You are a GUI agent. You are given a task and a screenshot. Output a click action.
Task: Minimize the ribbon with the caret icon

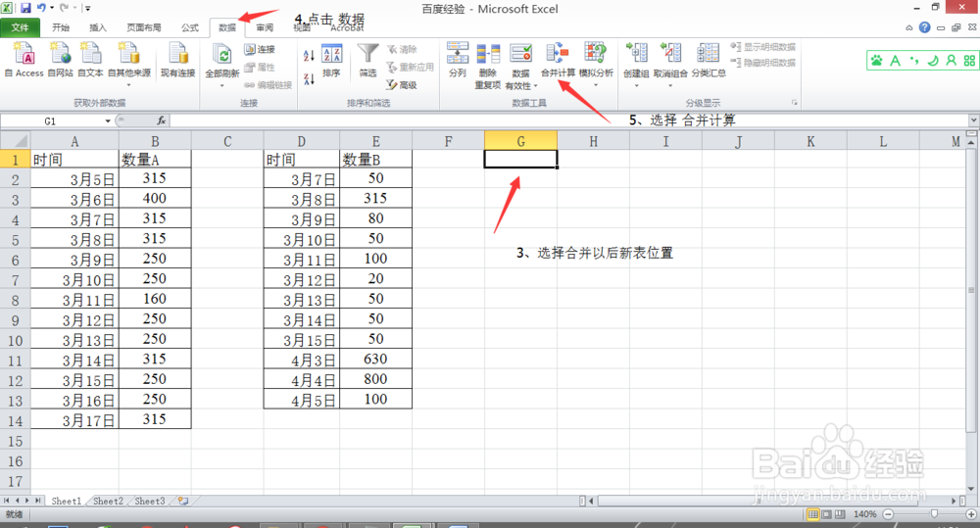pos(909,27)
